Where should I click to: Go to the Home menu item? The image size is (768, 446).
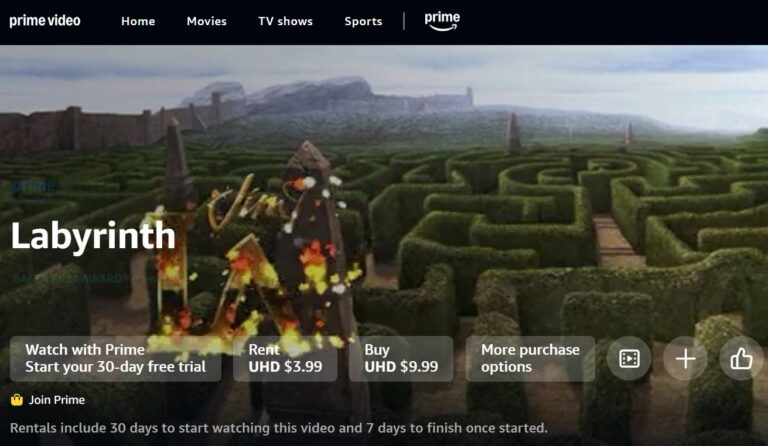[x=138, y=21]
